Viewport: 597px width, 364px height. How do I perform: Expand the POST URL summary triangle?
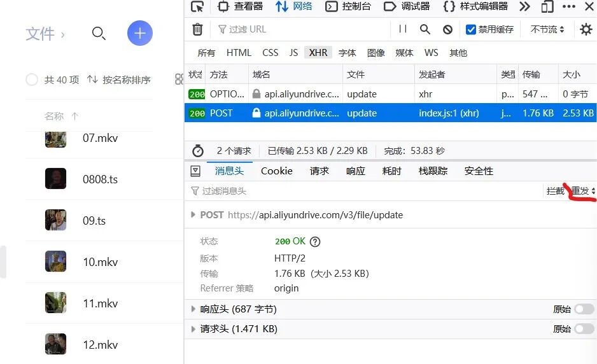[193, 214]
